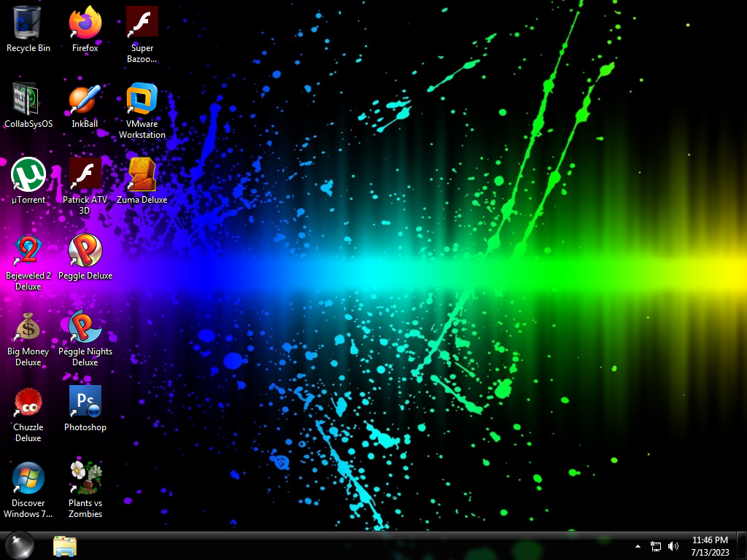Click the taskbar clock showing 11:46 PM
The image size is (747, 560).
click(710, 546)
